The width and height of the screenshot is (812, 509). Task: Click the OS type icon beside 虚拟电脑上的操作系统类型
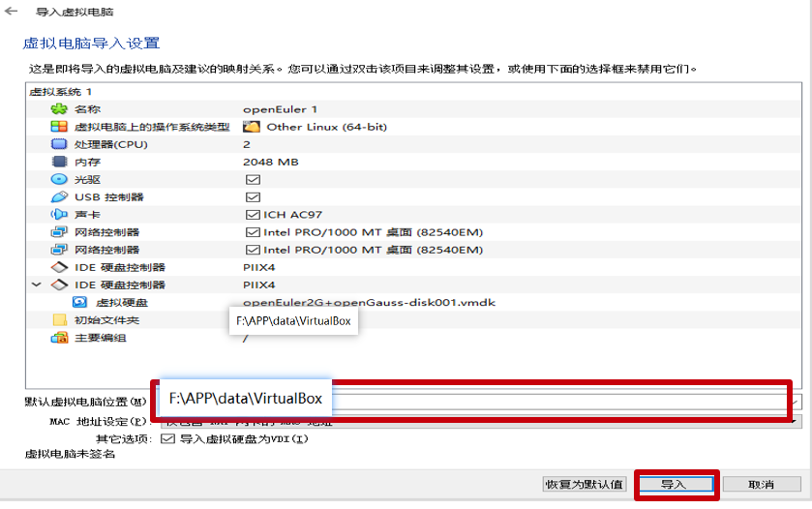pyautogui.click(x=59, y=127)
